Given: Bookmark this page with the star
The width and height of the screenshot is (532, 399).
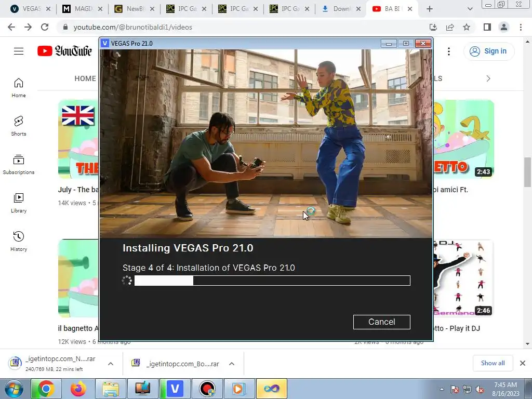Looking at the screenshot, I should pyautogui.click(x=467, y=27).
